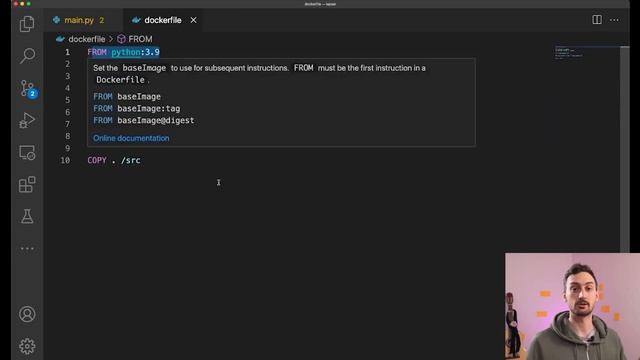Open the Explorer view in the activity bar
The height and width of the screenshot is (360, 640).
27,24
